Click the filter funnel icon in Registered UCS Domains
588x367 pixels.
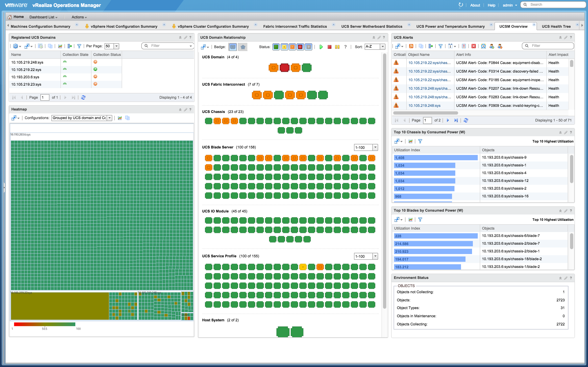tap(79, 46)
